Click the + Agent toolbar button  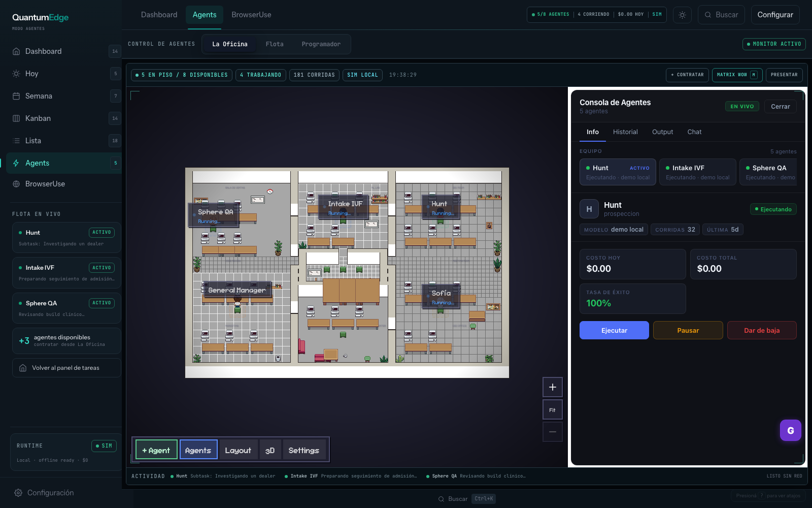pyautogui.click(x=156, y=450)
